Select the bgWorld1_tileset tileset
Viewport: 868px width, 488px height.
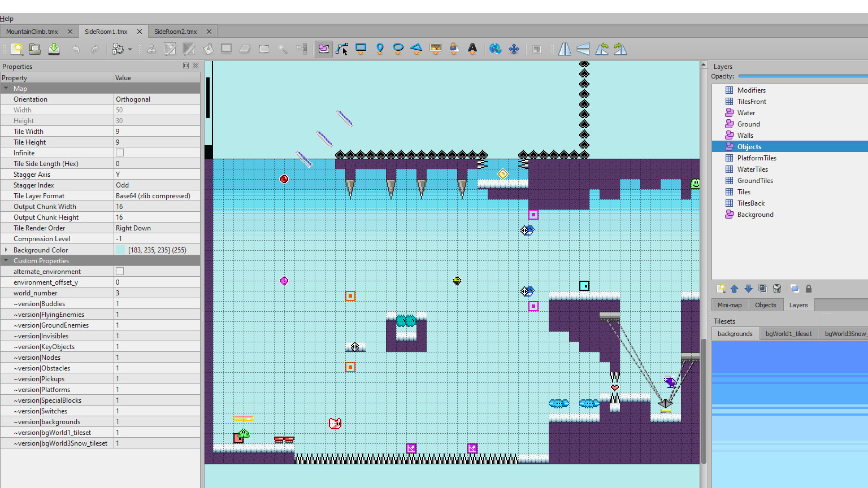tap(789, 333)
